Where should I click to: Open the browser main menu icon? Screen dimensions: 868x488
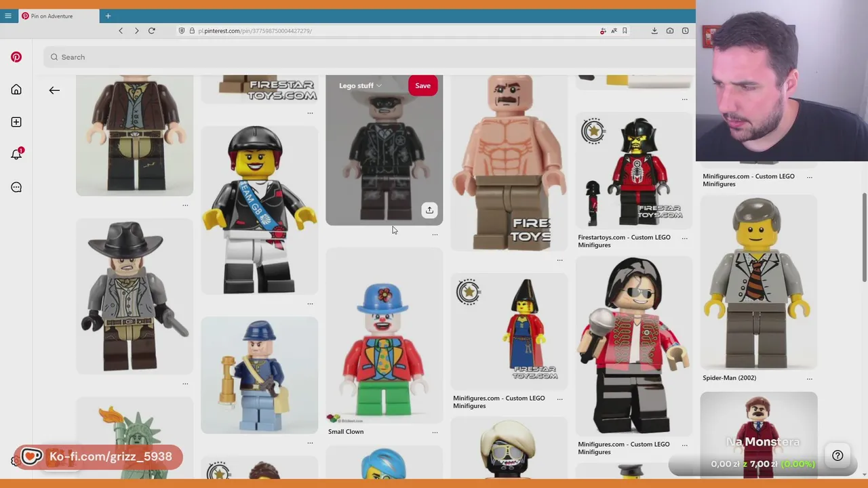pos(8,16)
